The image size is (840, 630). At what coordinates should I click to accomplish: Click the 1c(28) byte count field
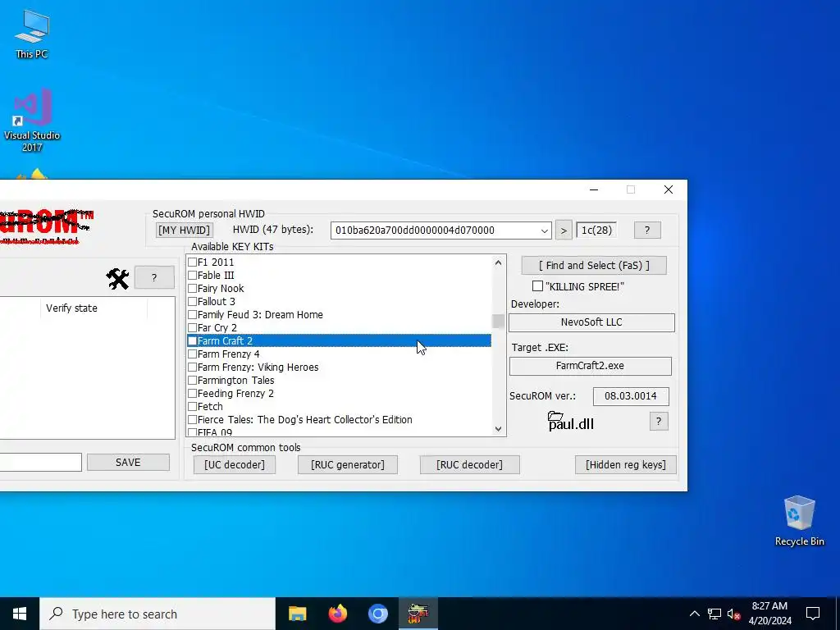[x=596, y=231]
